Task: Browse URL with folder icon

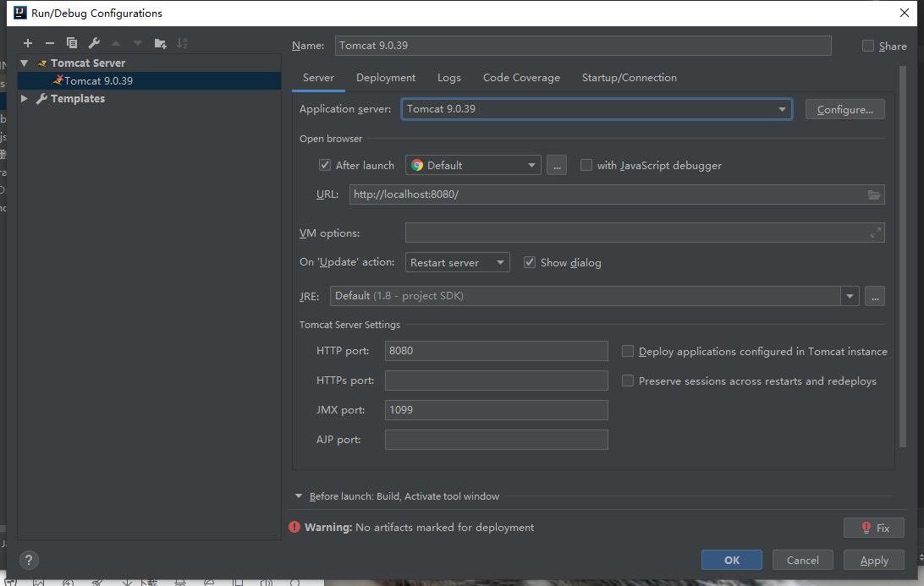Action: pos(873,194)
